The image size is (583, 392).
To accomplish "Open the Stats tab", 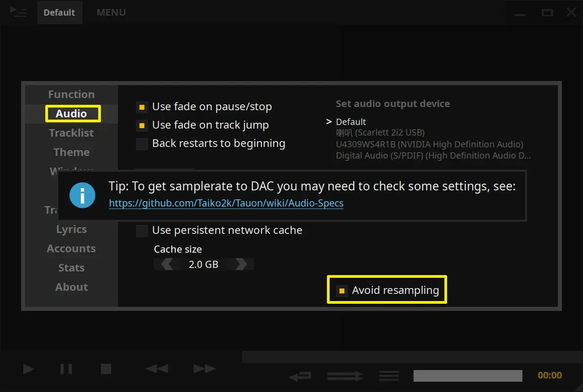I will [x=71, y=268].
